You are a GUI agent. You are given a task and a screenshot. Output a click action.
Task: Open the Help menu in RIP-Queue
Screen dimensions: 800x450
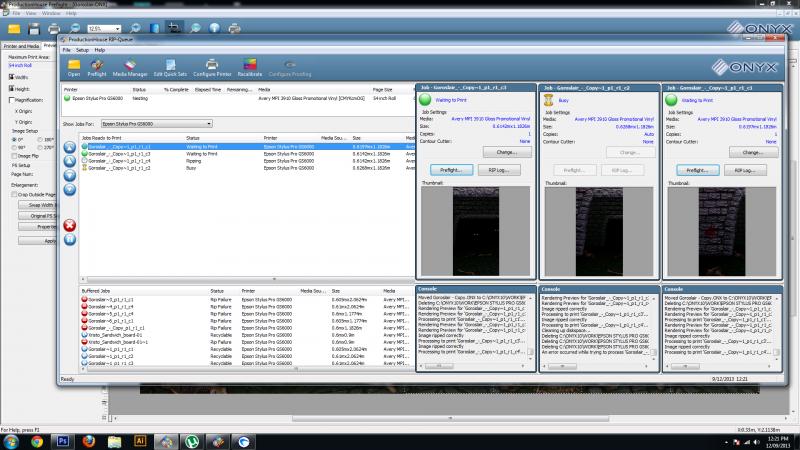click(x=99, y=50)
